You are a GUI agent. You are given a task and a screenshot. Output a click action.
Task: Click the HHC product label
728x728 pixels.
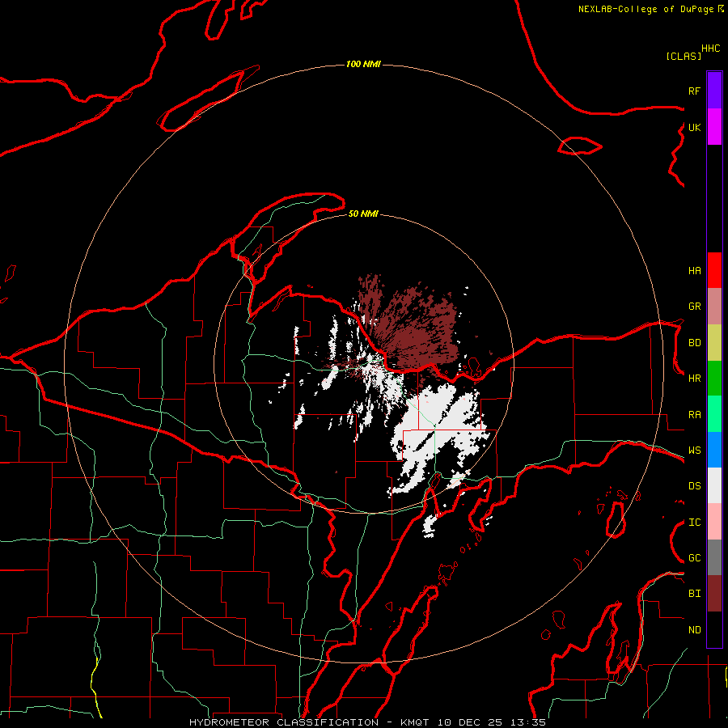[x=710, y=49]
